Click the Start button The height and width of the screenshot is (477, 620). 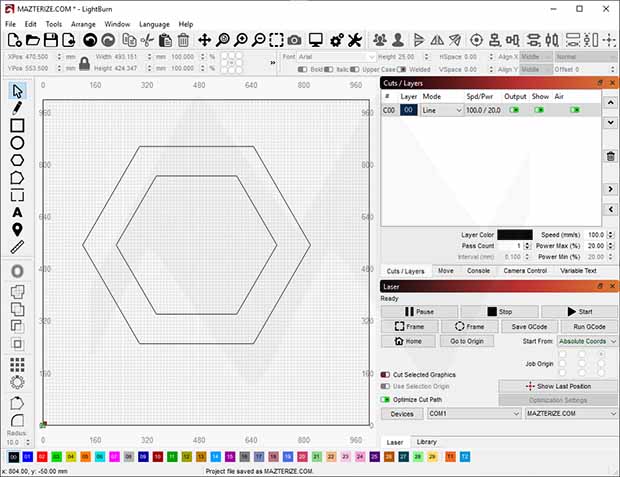[x=579, y=311]
